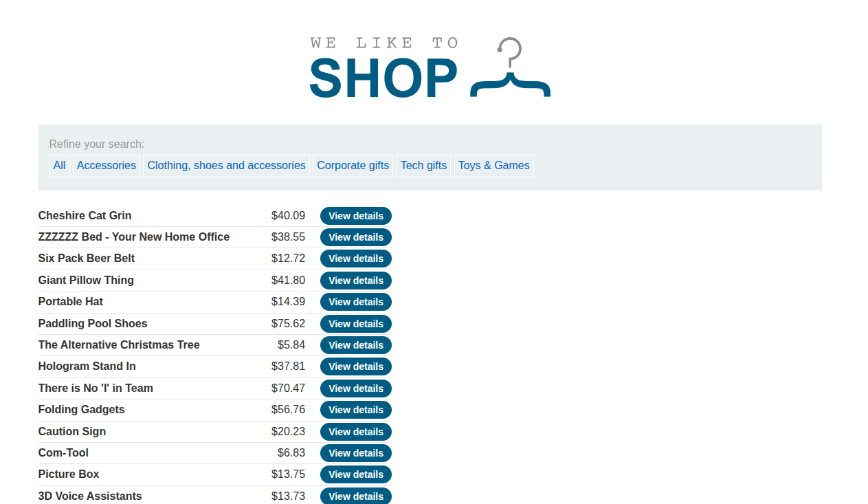Click the $56.76 price
The image size is (868, 504).
point(288,410)
